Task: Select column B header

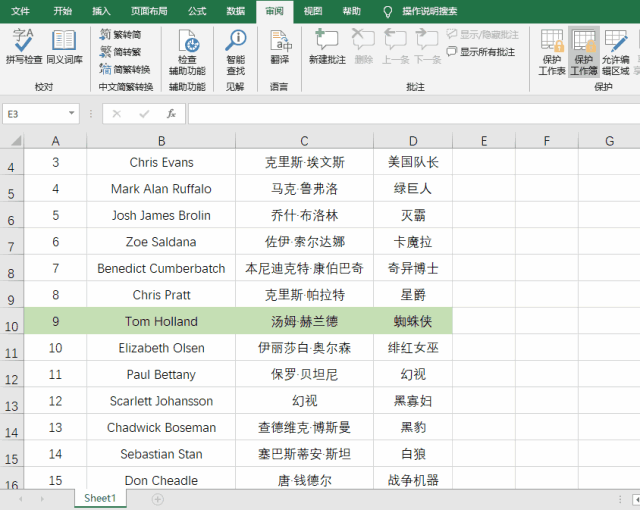Action: tap(161, 141)
